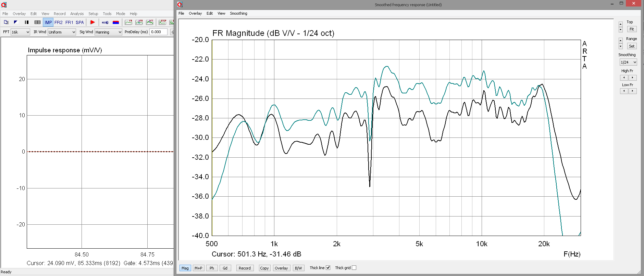Image resolution: width=644 pixels, height=276 pixels.
Task: Click Record button below the graph
Action: (x=245, y=268)
